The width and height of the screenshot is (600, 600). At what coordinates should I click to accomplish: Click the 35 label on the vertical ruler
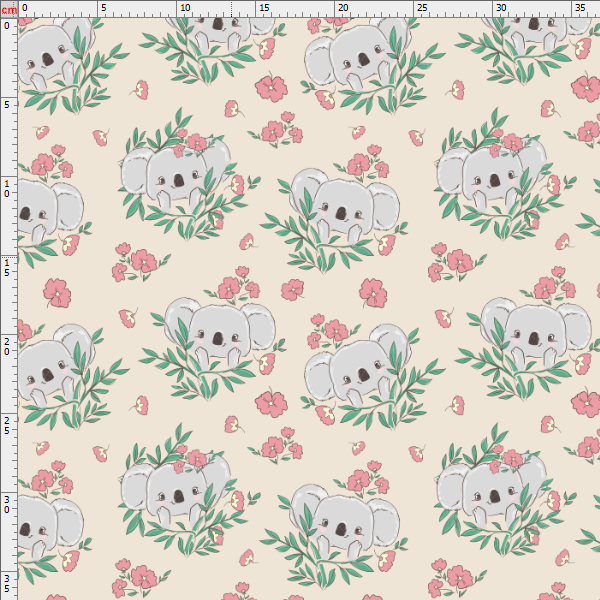point(7,584)
